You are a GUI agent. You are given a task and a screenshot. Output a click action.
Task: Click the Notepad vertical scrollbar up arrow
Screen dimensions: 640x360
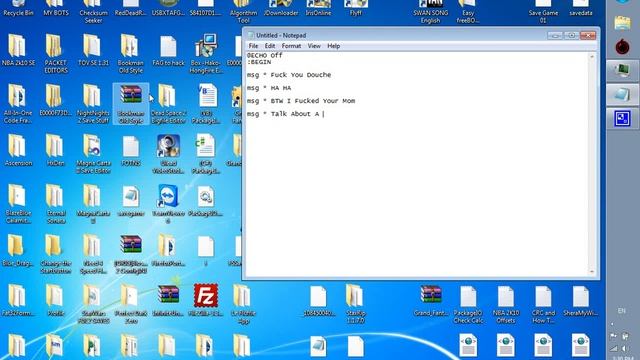(592, 56)
